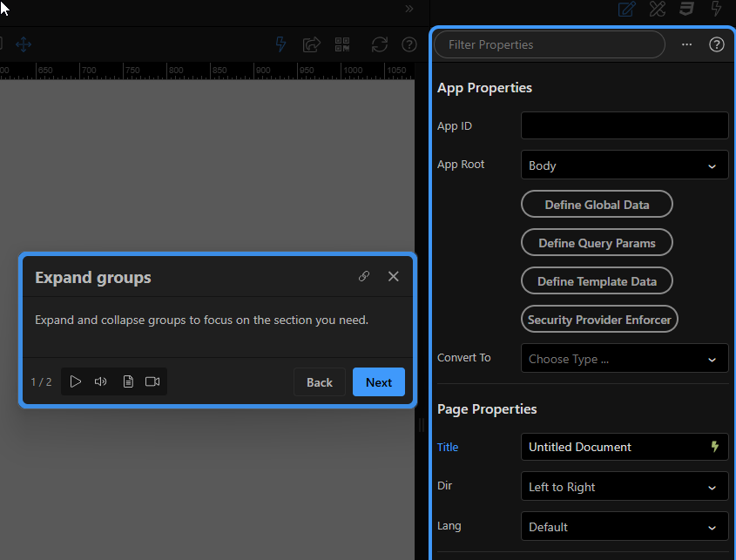Click the blue lightning bolt toolbar icon
Screen dimensions: 736x560
click(x=280, y=44)
